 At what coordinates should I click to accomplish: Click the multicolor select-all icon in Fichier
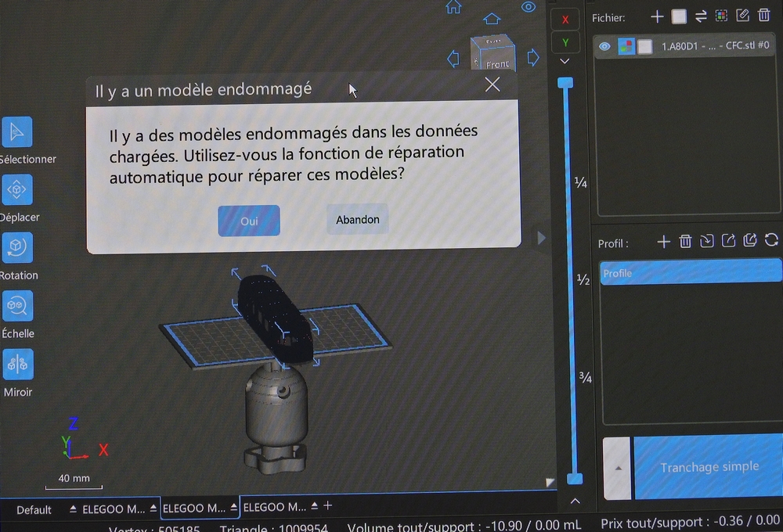(x=722, y=16)
